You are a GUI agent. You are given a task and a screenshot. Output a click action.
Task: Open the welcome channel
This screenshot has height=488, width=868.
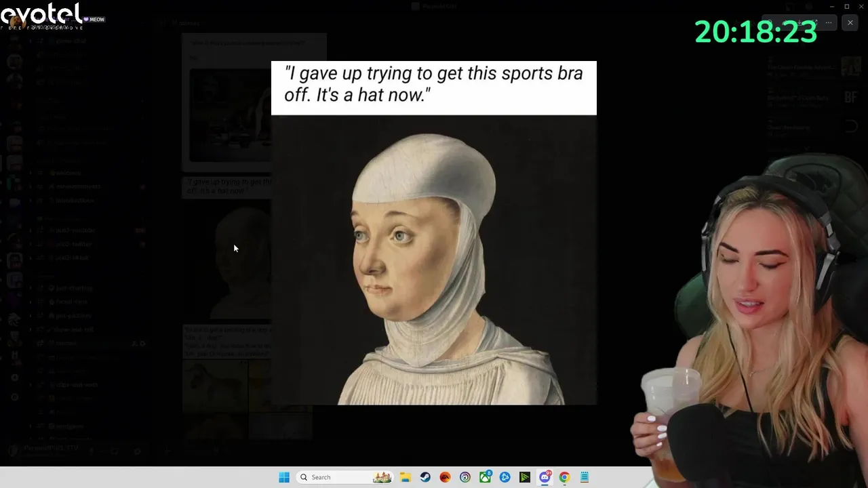pyautogui.click(x=68, y=172)
